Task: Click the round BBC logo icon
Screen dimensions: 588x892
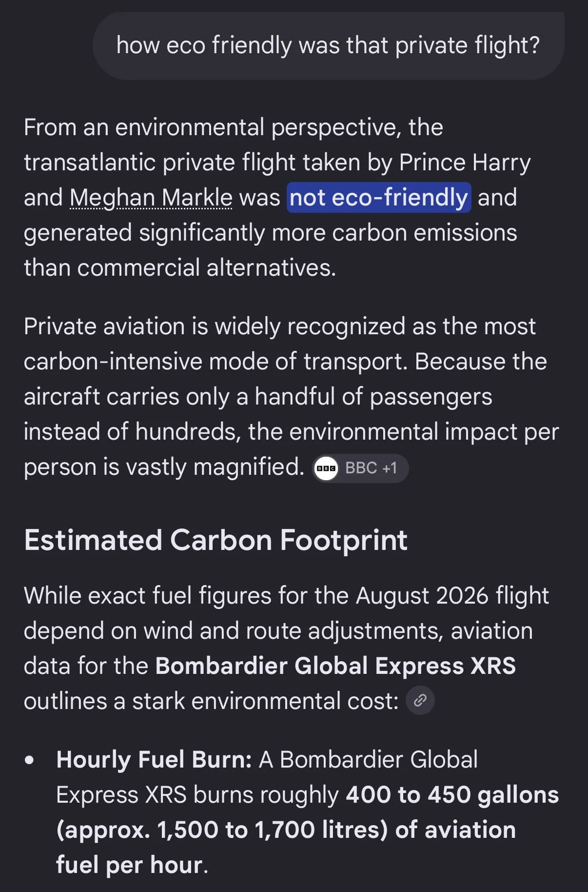Action: tap(326, 468)
